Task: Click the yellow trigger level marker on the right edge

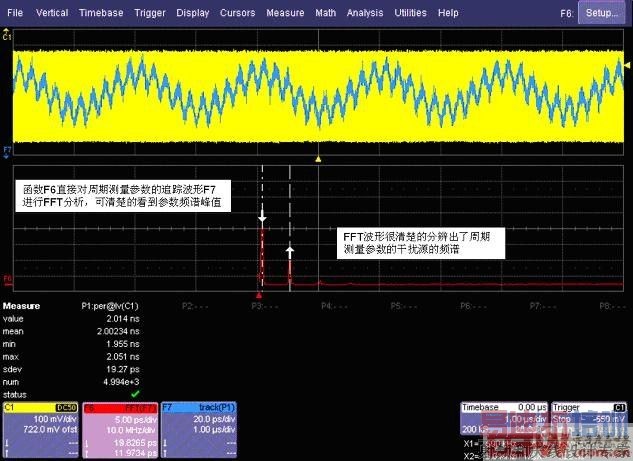Action: tap(627, 65)
